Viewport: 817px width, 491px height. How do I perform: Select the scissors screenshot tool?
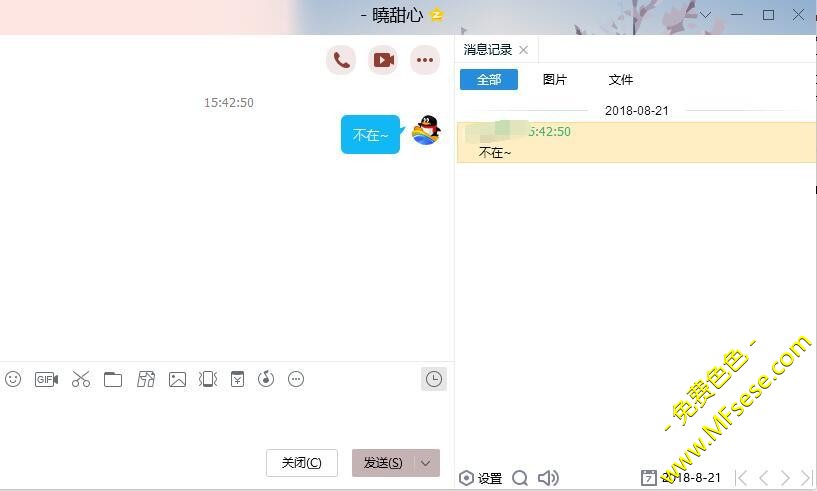[x=81, y=379]
